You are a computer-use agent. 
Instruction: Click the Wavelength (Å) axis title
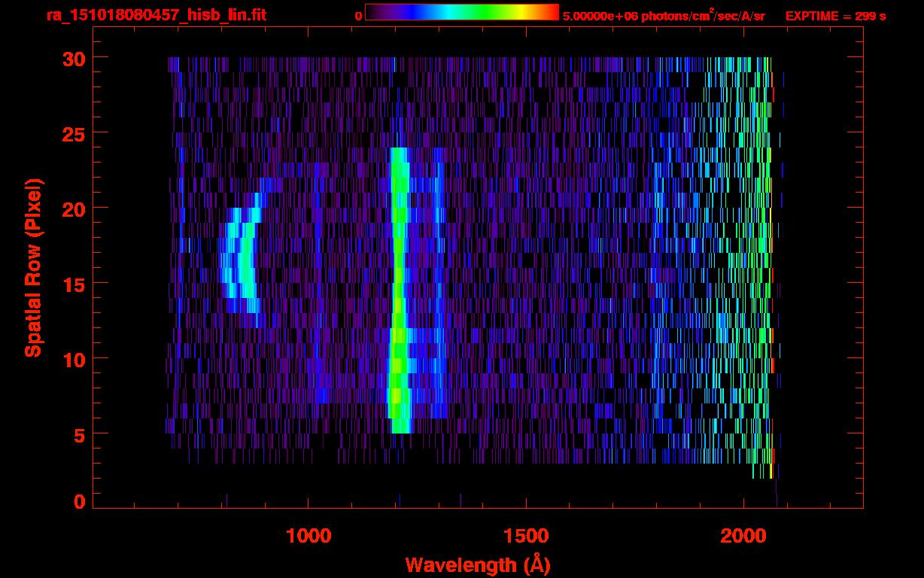point(477,564)
